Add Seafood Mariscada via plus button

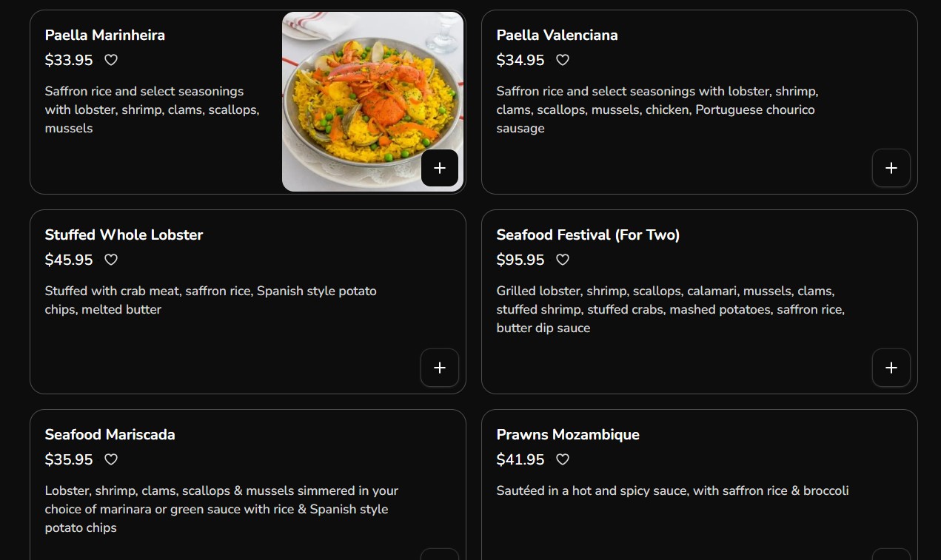440,555
